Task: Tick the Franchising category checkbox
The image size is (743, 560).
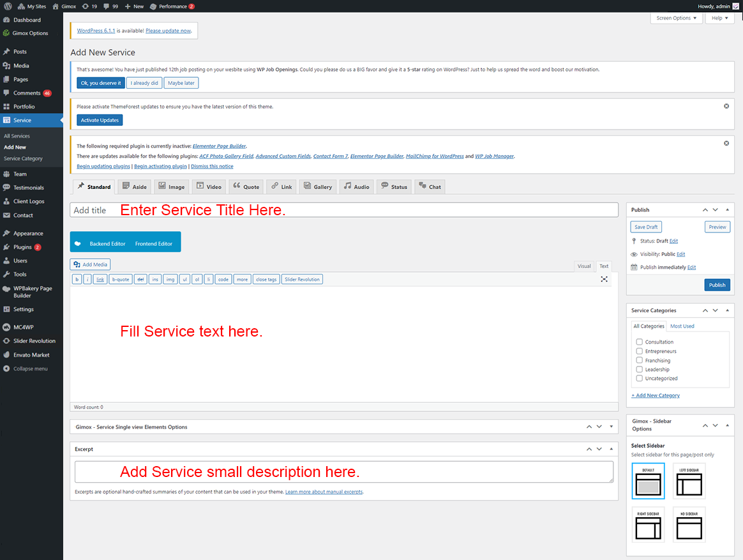Action: (639, 360)
